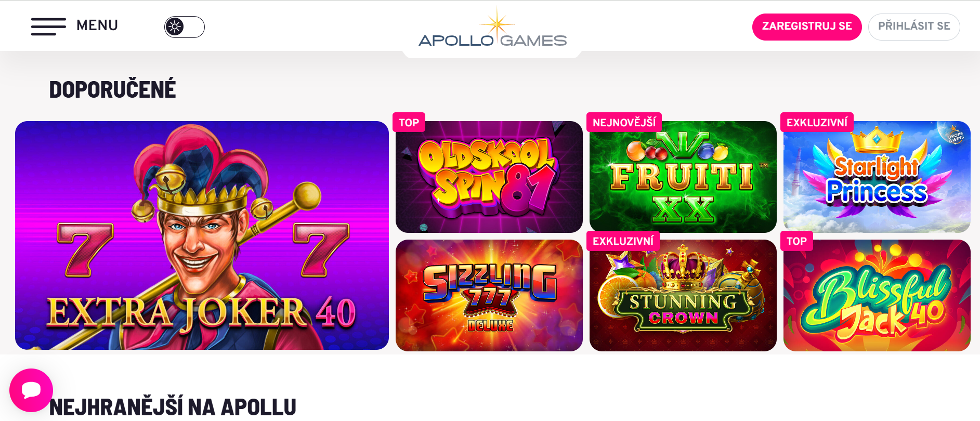The image size is (980, 421).
Task: Launch the Stunning Crown game tile
Action: point(683,295)
